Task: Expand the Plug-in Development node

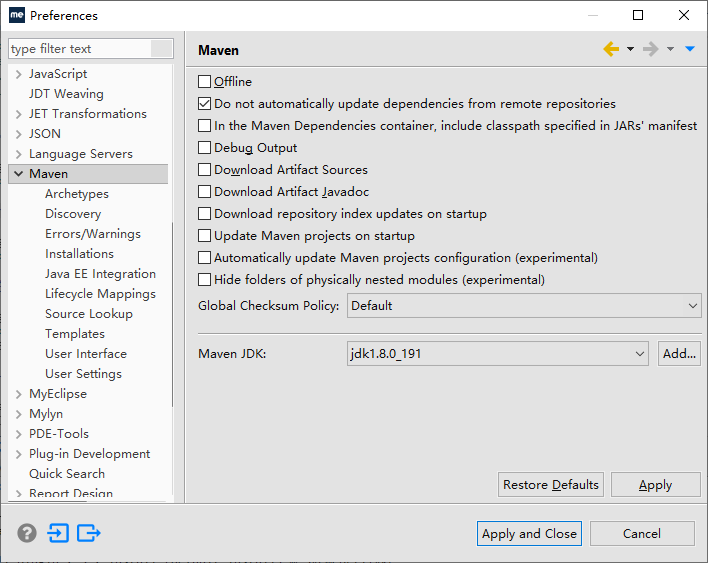Action: pyautogui.click(x=19, y=454)
